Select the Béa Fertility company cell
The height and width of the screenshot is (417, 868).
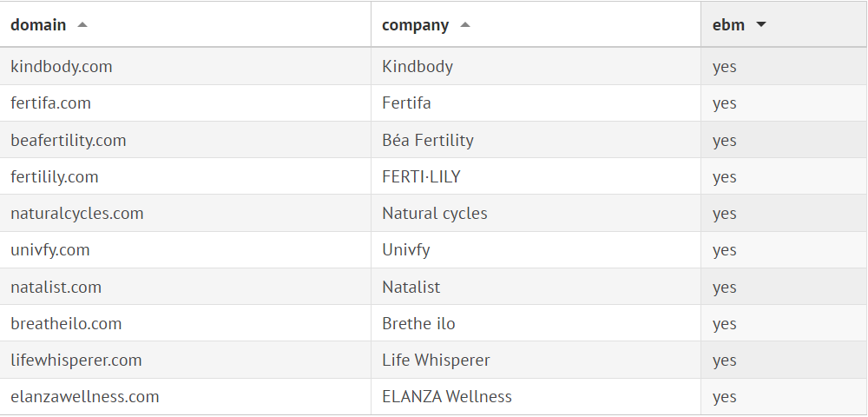428,140
